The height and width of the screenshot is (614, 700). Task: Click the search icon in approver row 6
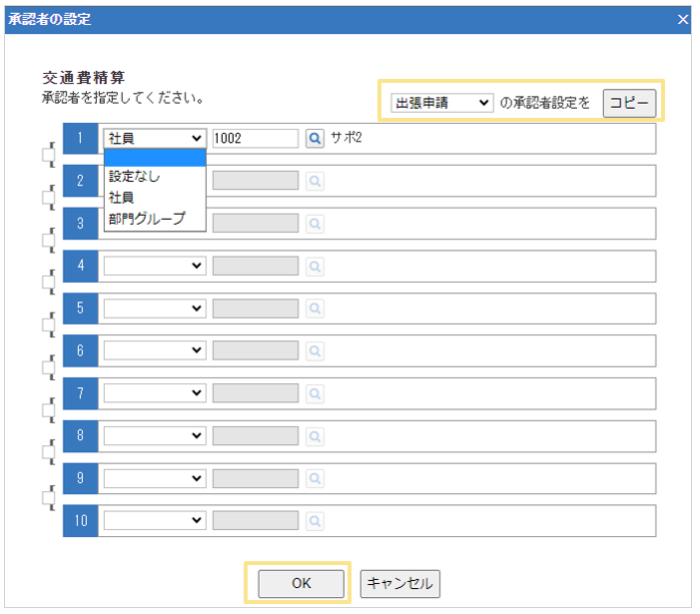[x=315, y=351]
